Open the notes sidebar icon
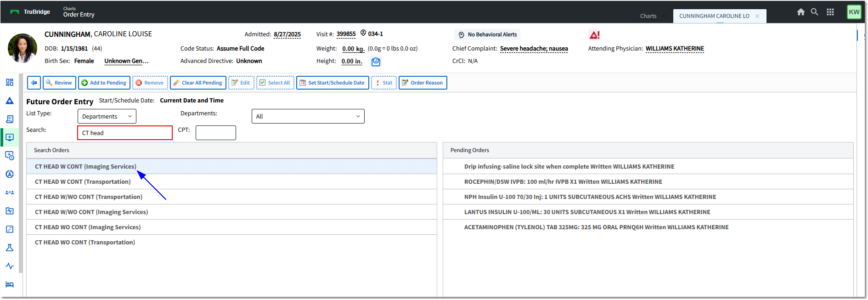The image size is (868, 300). pyautogui.click(x=10, y=229)
